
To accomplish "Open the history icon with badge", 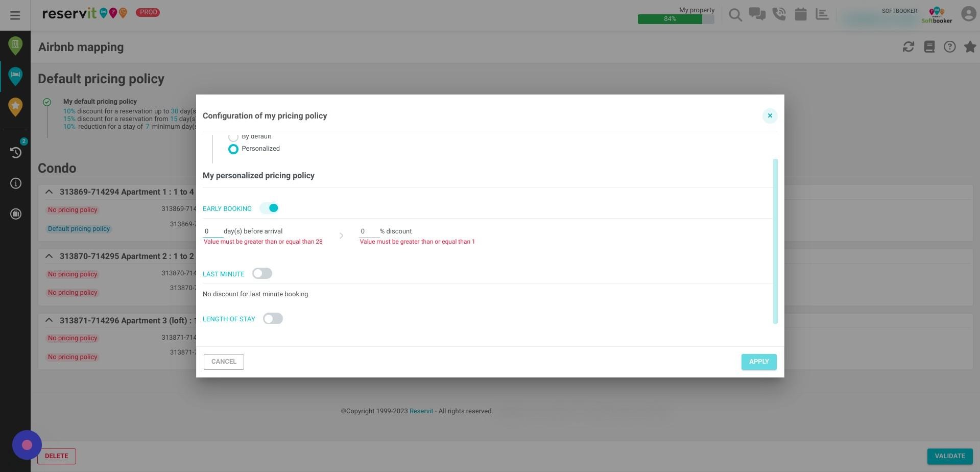I will click(x=16, y=152).
